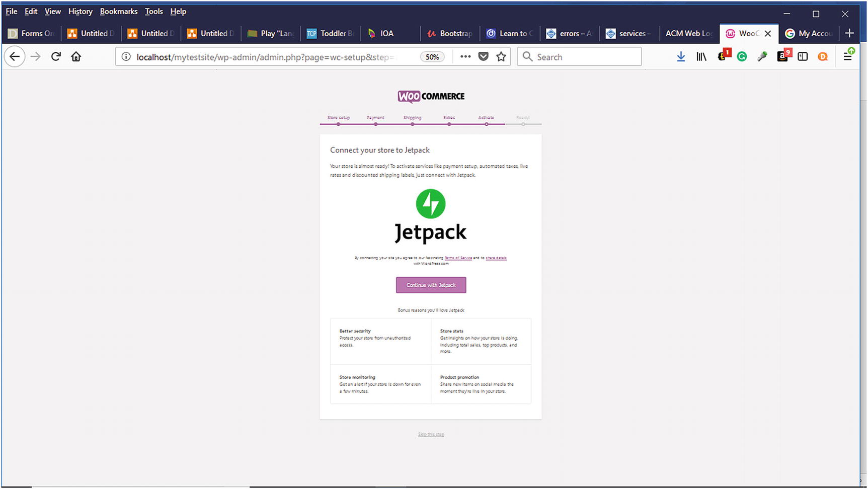Screen dimensions: 868x489
Task: Focus the browser Search field
Action: point(579,57)
